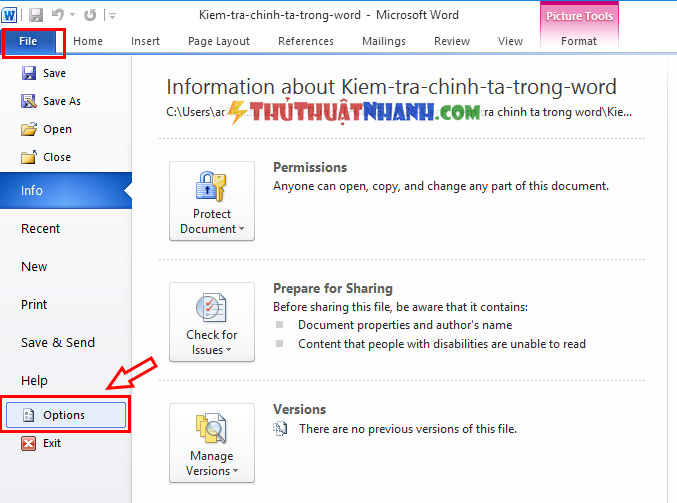Click the Versions heading
Image resolution: width=677 pixels, height=503 pixels.
299,409
